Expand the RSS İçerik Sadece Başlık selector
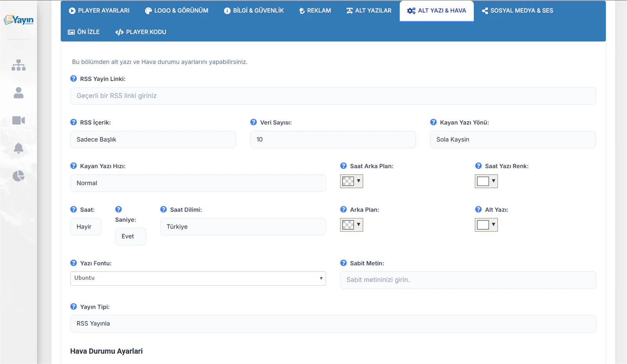 pos(153,139)
